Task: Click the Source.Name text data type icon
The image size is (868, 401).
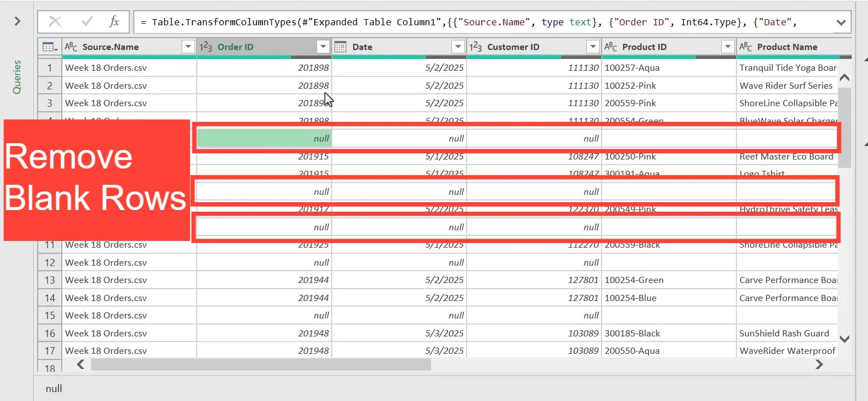Action: coord(71,47)
